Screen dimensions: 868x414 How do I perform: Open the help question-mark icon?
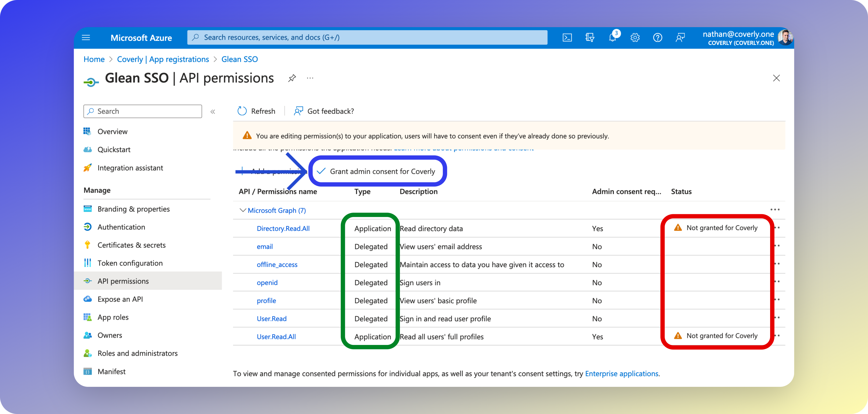click(657, 37)
